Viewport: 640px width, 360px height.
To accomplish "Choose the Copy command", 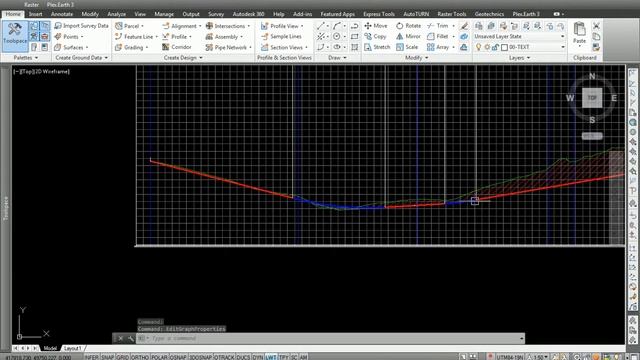I will tap(375, 36).
